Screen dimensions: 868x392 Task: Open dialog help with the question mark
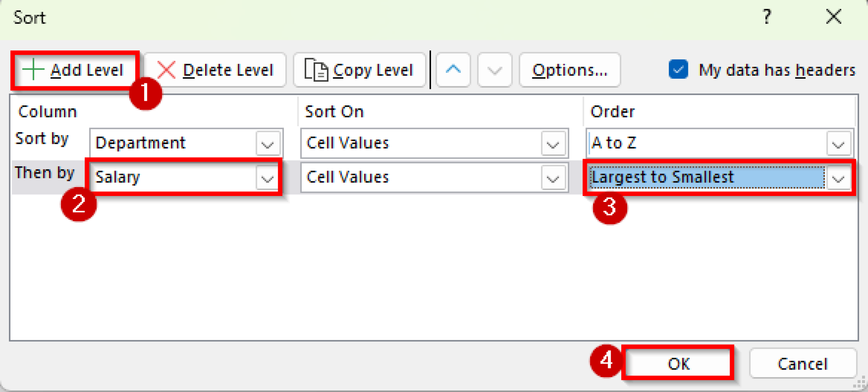pyautogui.click(x=766, y=17)
